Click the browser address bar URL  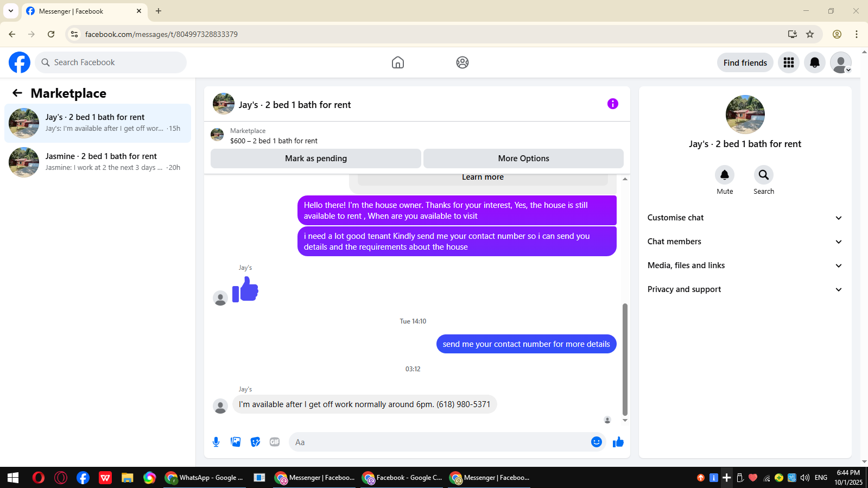[x=161, y=34]
